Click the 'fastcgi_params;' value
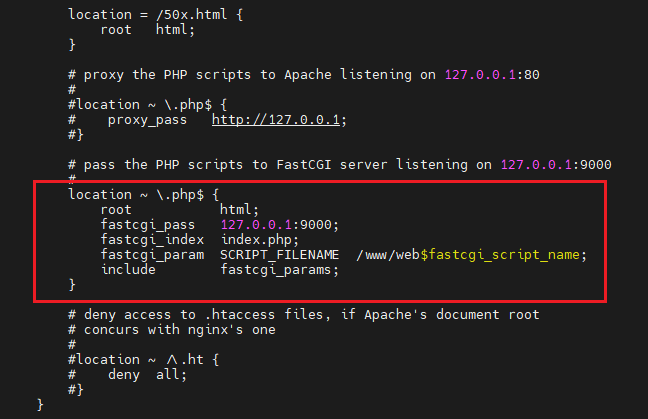Screen dimensions: 648x419 [279, 270]
